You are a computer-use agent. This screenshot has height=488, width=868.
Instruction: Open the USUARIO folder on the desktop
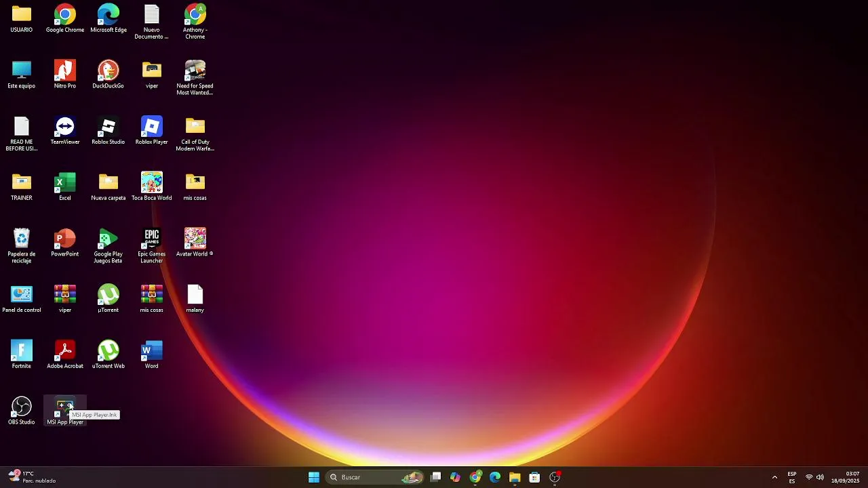click(22, 19)
